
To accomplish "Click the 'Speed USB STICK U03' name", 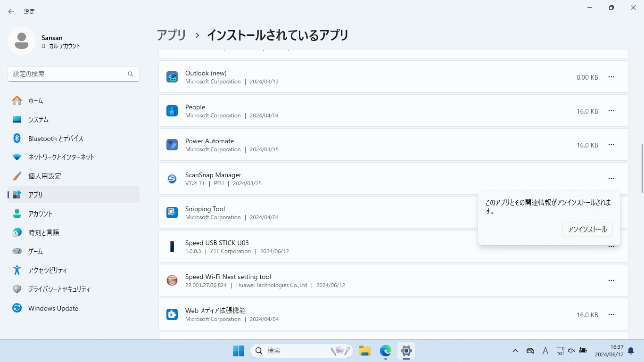I will 217,243.
